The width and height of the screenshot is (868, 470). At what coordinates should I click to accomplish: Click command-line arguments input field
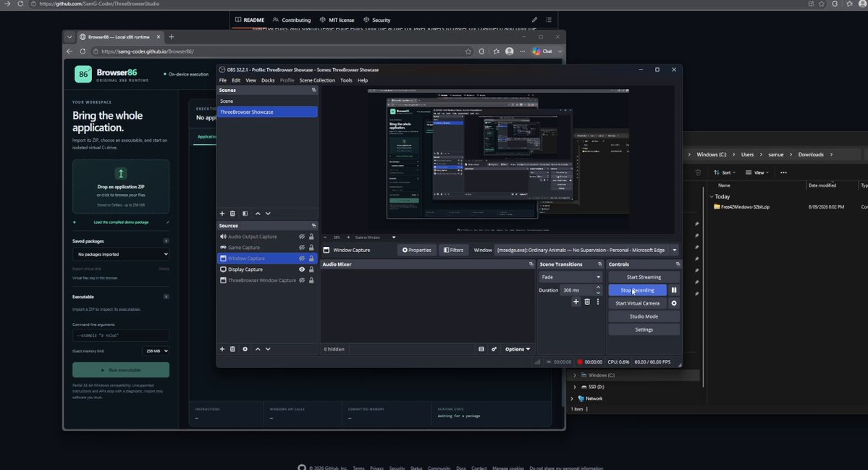click(x=121, y=335)
